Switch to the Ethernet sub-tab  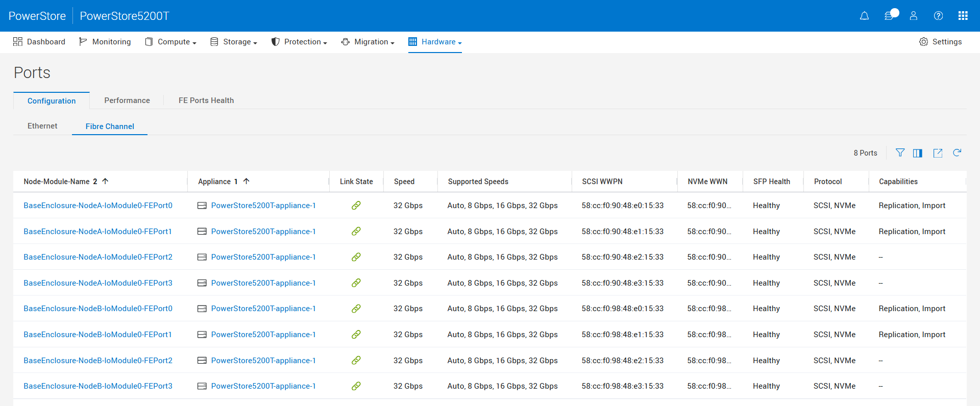tap(42, 126)
